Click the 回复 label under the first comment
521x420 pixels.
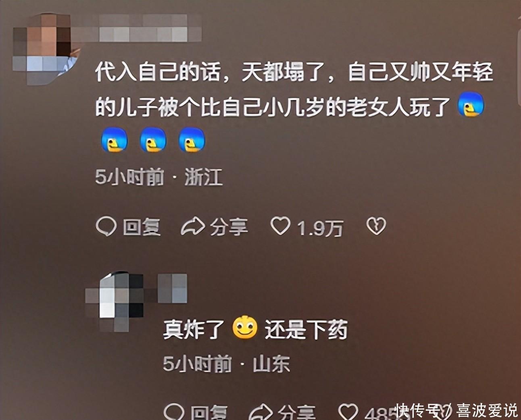coord(142,227)
